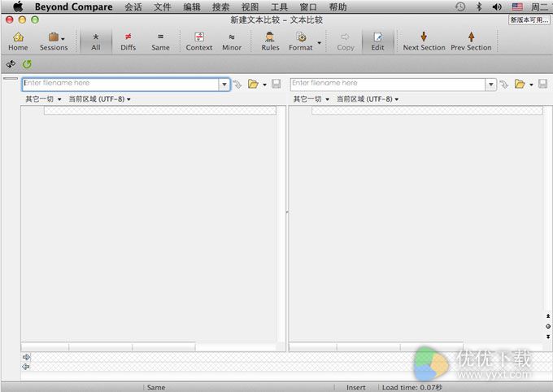Jump to Next Section
Screen dimensions: 553x392
coord(424,41)
